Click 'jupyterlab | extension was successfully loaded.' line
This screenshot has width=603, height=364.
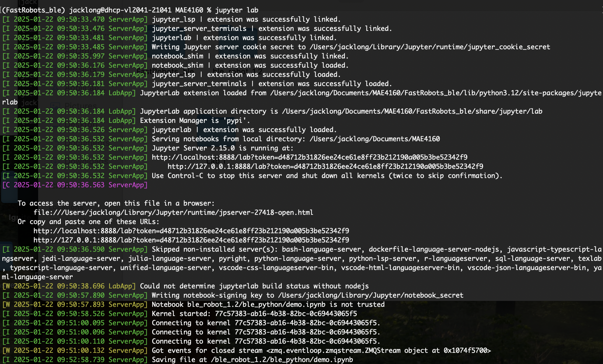170,130
